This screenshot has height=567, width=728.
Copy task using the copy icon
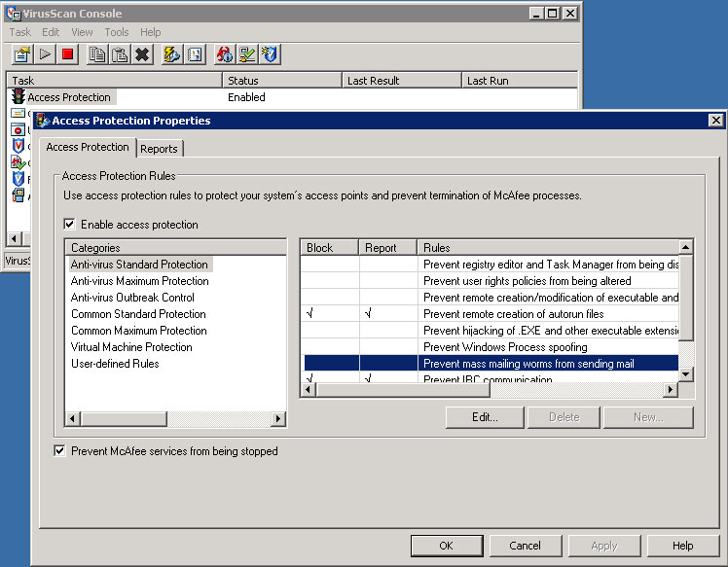tap(97, 54)
